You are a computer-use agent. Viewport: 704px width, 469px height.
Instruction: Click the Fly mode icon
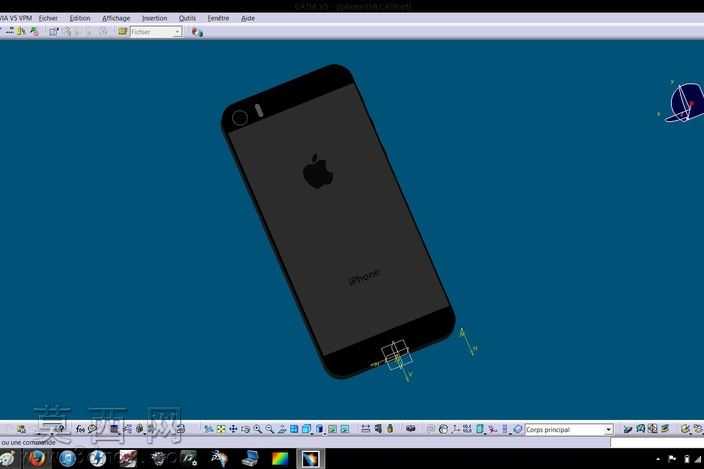coord(209,429)
